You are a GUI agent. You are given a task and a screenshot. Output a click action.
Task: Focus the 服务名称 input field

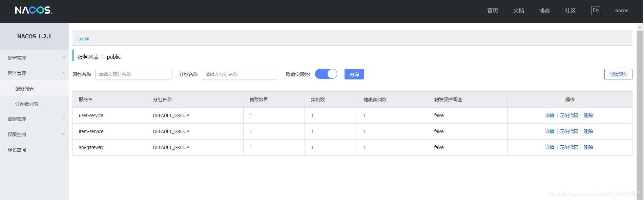pyautogui.click(x=133, y=74)
